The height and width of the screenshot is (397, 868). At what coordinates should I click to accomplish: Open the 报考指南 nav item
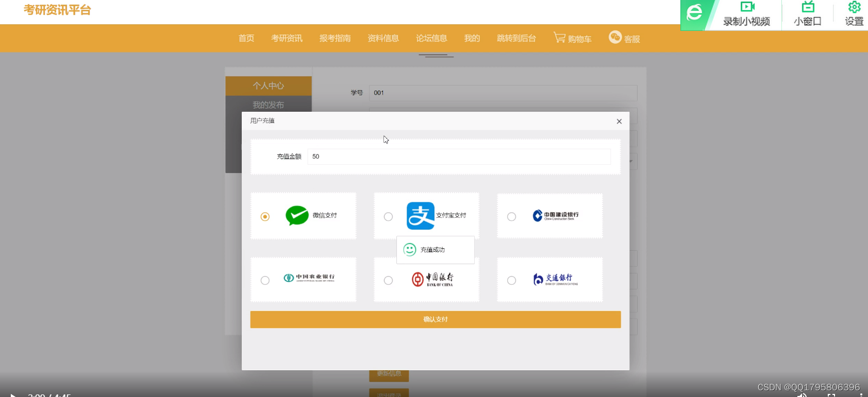[335, 38]
